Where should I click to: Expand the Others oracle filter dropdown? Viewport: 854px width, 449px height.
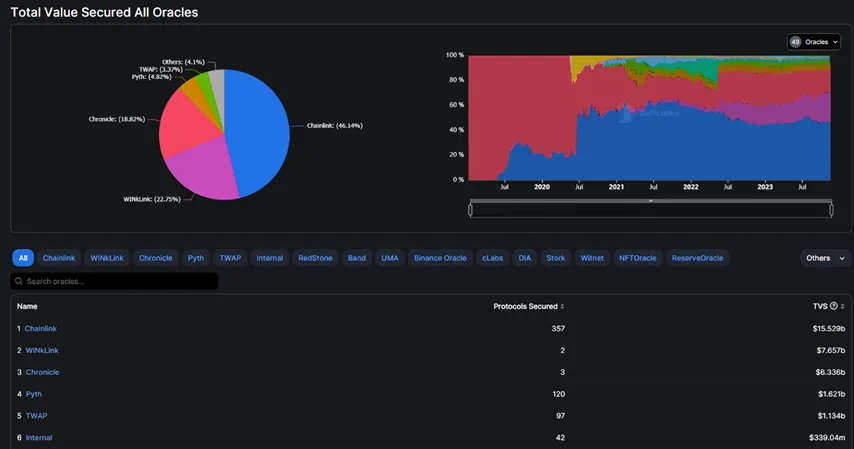[x=825, y=258]
